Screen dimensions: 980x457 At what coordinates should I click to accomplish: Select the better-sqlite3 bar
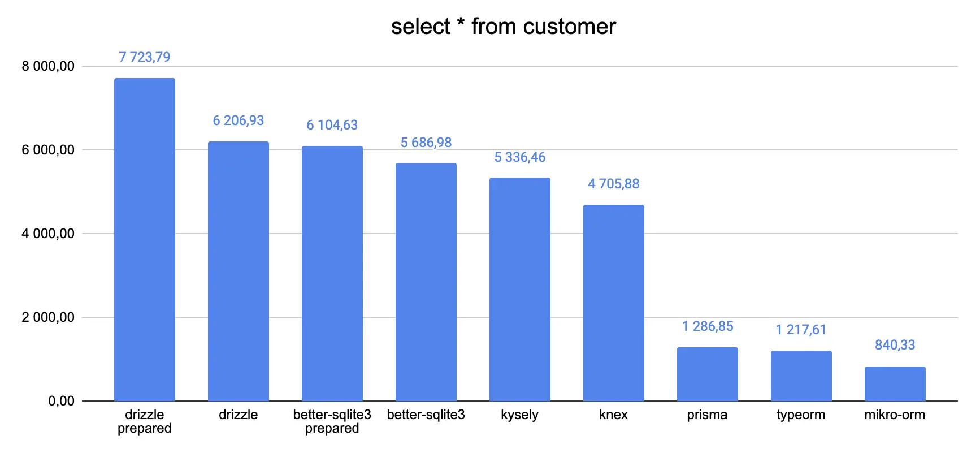point(426,282)
